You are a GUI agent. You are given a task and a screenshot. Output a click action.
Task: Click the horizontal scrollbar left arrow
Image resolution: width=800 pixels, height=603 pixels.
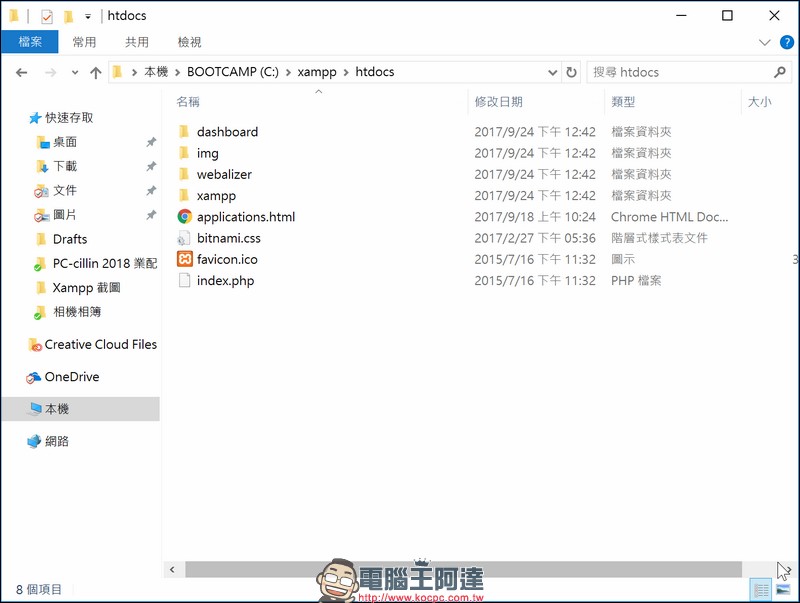[x=172, y=569]
